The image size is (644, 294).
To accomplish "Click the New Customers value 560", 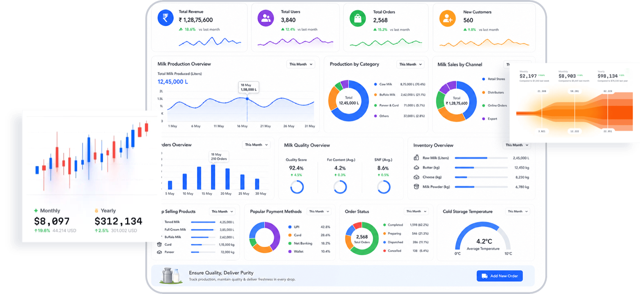I will (468, 20).
